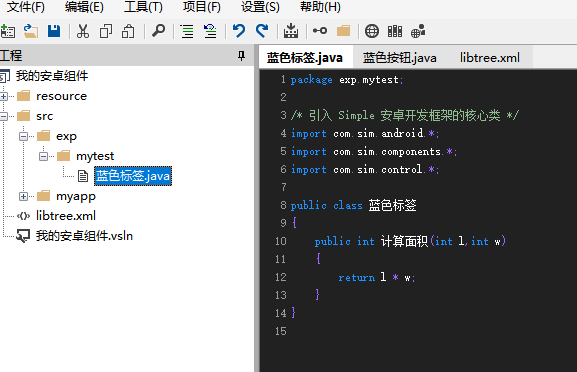Select 我的安卓组件.vsln solution file
The image size is (577, 372).
(x=84, y=236)
